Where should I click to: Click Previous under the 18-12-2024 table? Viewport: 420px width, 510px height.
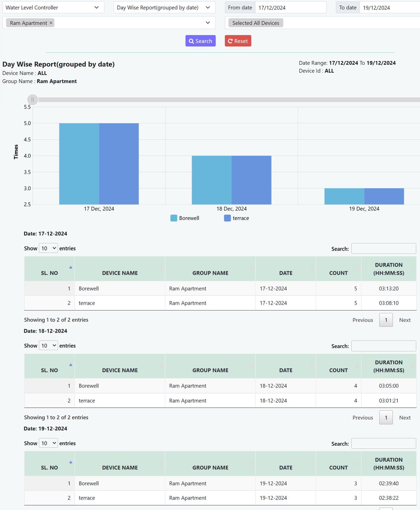click(x=362, y=417)
